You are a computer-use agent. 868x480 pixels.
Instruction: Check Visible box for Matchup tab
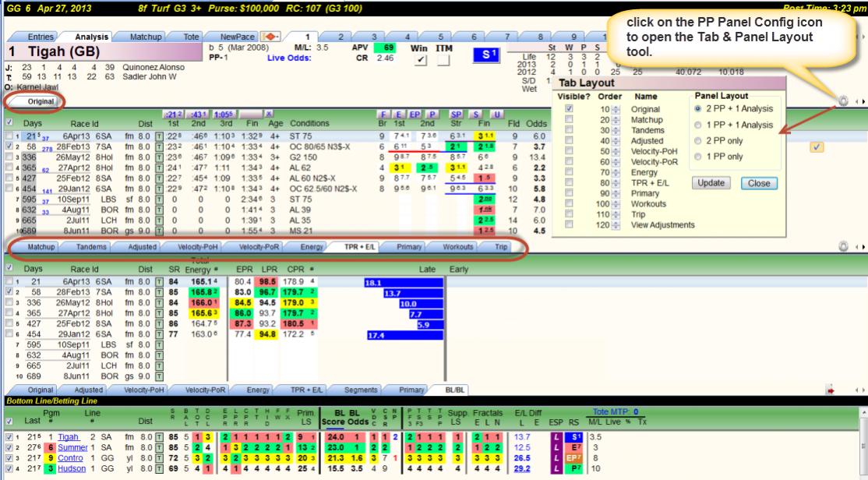coord(569,119)
